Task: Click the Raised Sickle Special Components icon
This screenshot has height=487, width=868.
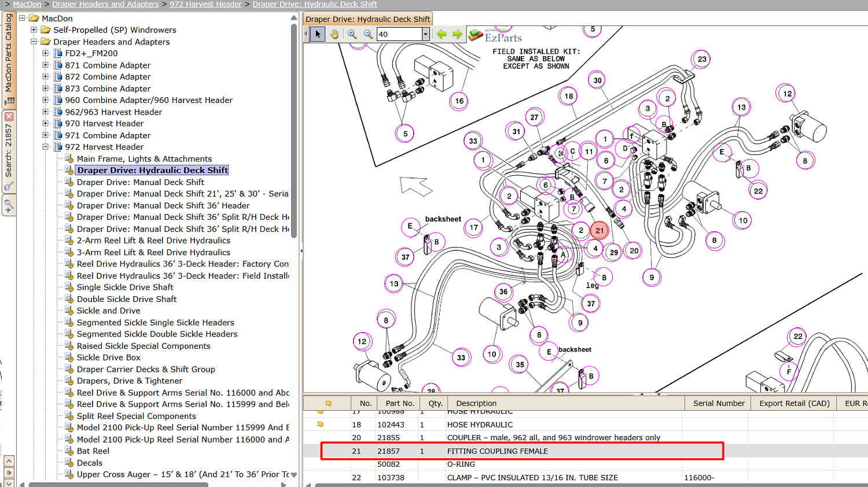Action: coord(69,346)
